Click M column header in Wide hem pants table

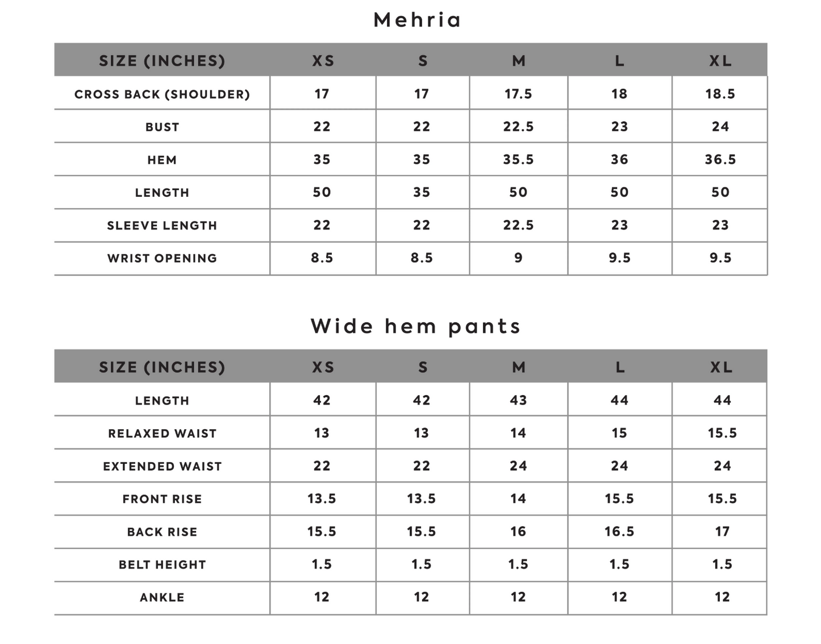pos(518,367)
